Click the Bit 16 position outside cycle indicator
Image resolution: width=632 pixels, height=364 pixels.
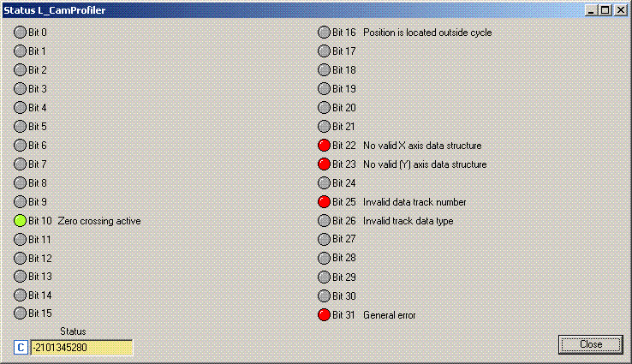[x=325, y=33]
